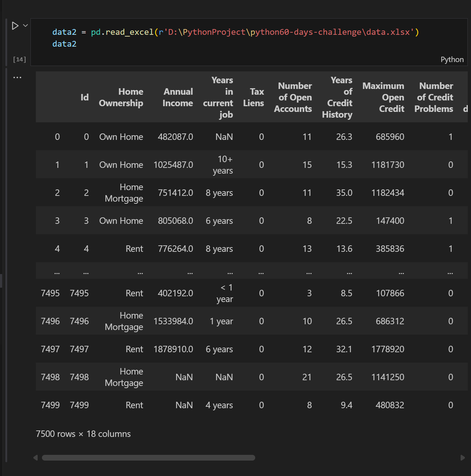471x476 pixels.
Task: Click the maximum open credit 1182434
Action: click(388, 193)
